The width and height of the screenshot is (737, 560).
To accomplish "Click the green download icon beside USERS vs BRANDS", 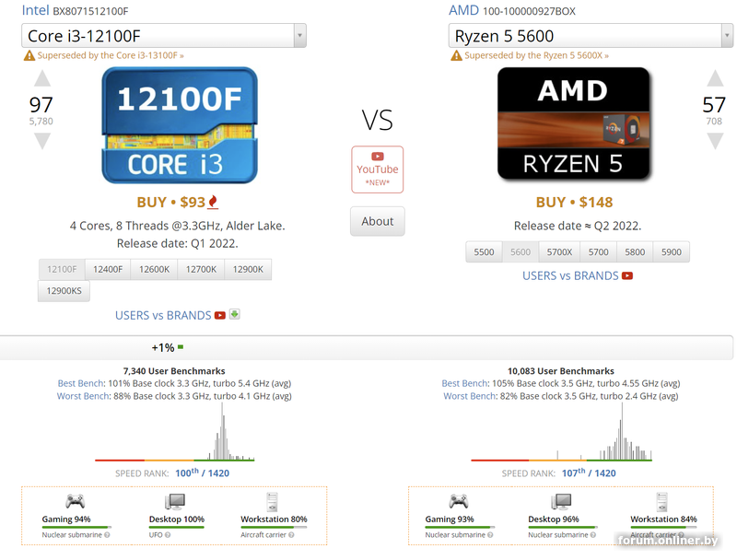I will click(x=235, y=314).
